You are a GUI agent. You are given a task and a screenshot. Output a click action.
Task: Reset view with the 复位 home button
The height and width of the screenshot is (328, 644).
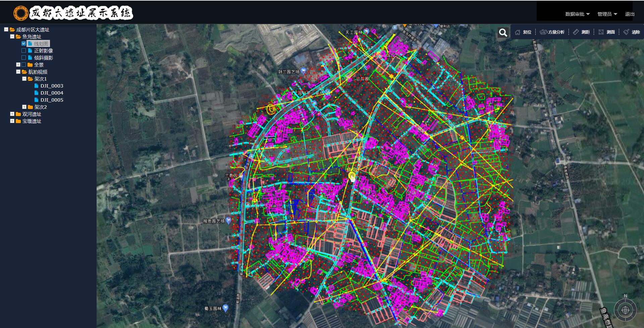523,32
